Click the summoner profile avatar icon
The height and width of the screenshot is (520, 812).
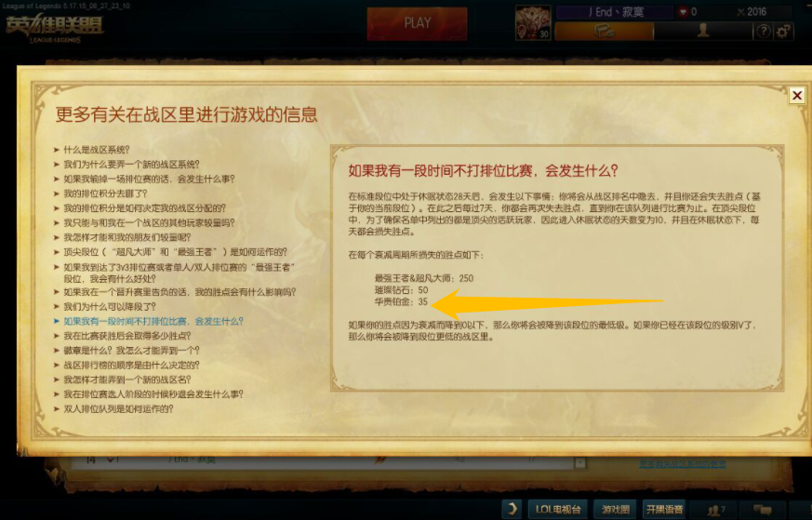point(532,22)
